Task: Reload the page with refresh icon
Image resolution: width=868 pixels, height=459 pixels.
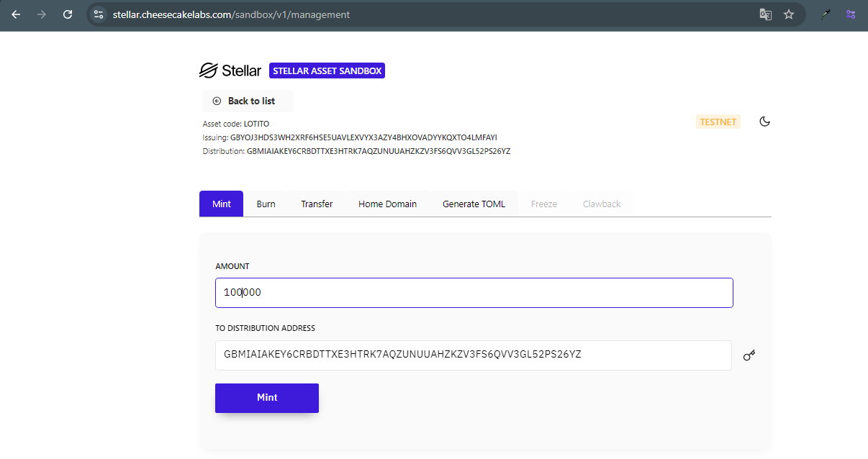Action: point(68,14)
